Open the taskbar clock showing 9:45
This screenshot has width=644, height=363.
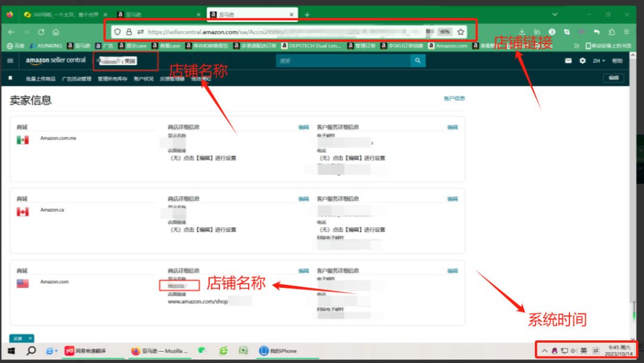(x=620, y=350)
